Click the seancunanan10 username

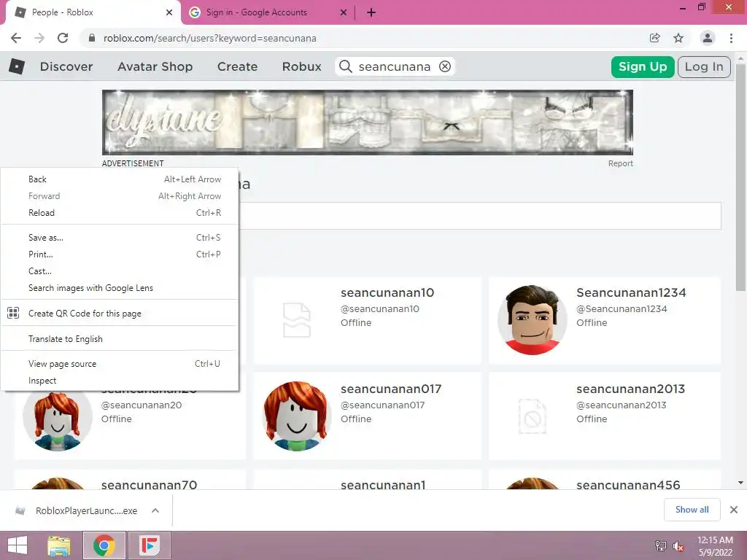click(387, 292)
